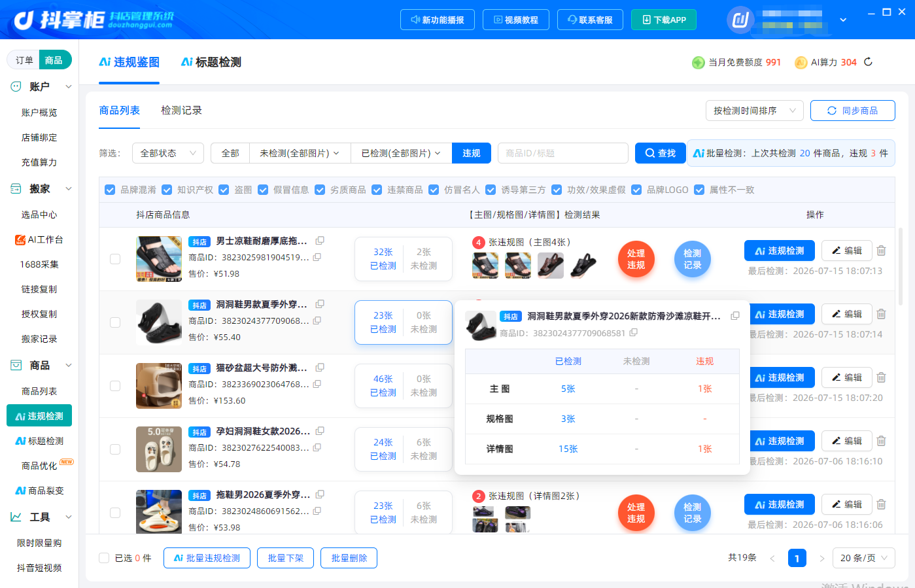Switch to the 标题检测 tab

tap(211, 62)
